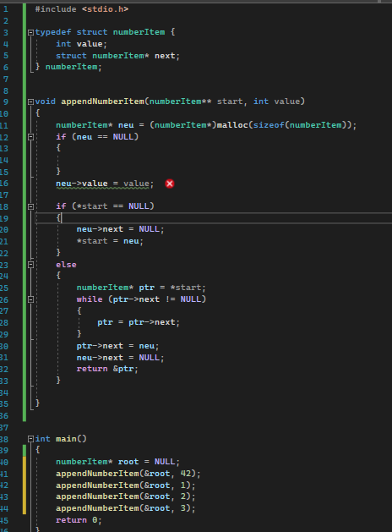Click '*start = neu;' assignment

click(x=110, y=241)
